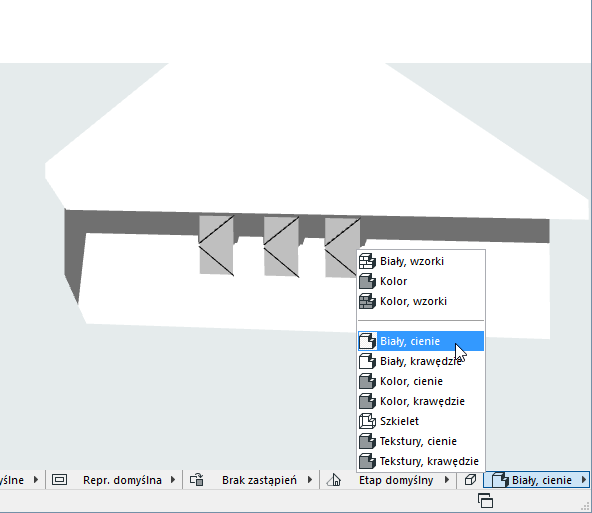592x513 pixels.
Task: Switch to 'Szkielet' wireframe style
Action: point(421,421)
